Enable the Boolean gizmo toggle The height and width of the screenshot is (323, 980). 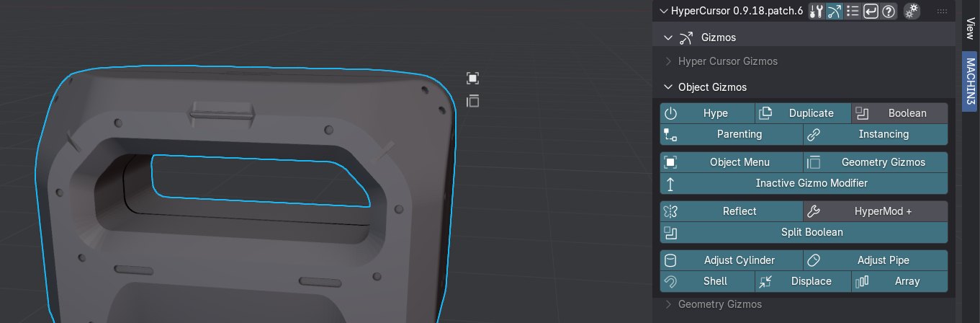[899, 113]
